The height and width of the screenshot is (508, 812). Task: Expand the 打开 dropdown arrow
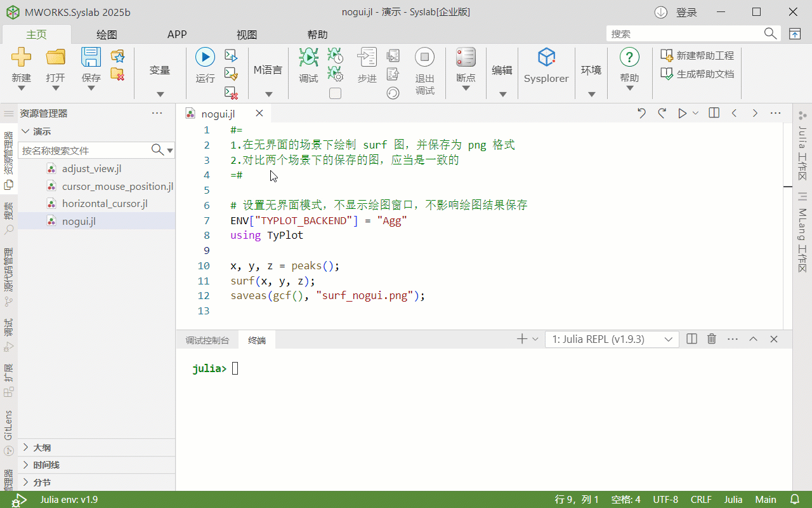(x=56, y=88)
